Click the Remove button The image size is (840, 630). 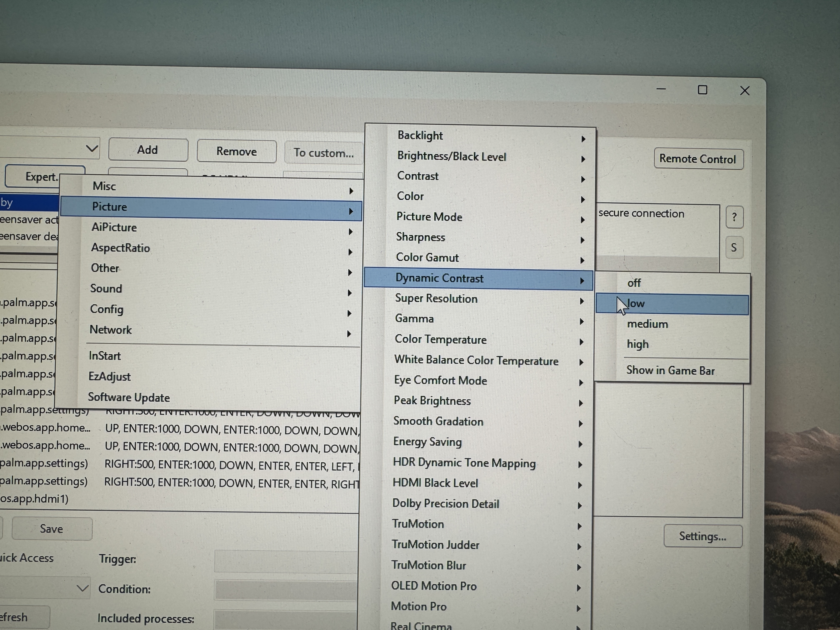236,151
